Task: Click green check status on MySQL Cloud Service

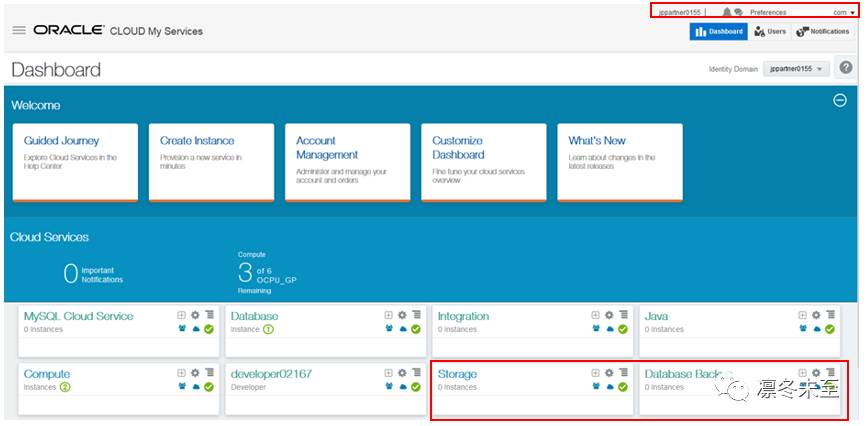Action: coord(208,329)
